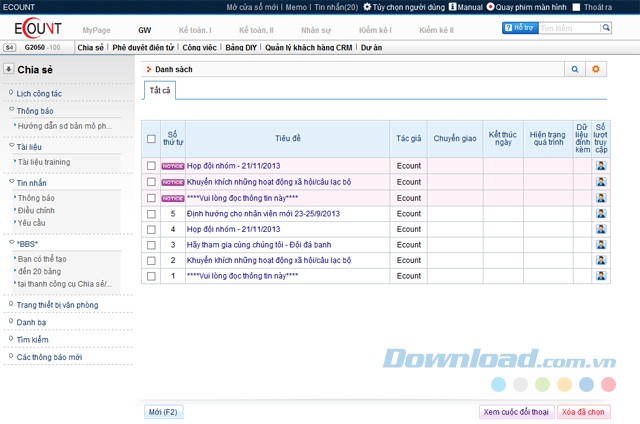Screen dimensions: 640x424
Task: Click the viewer icon in first notice row
Action: coord(601,166)
